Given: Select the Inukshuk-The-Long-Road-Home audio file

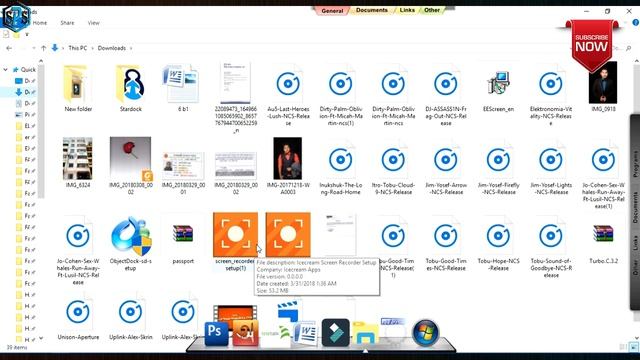Looking at the screenshot, I should (x=341, y=167).
